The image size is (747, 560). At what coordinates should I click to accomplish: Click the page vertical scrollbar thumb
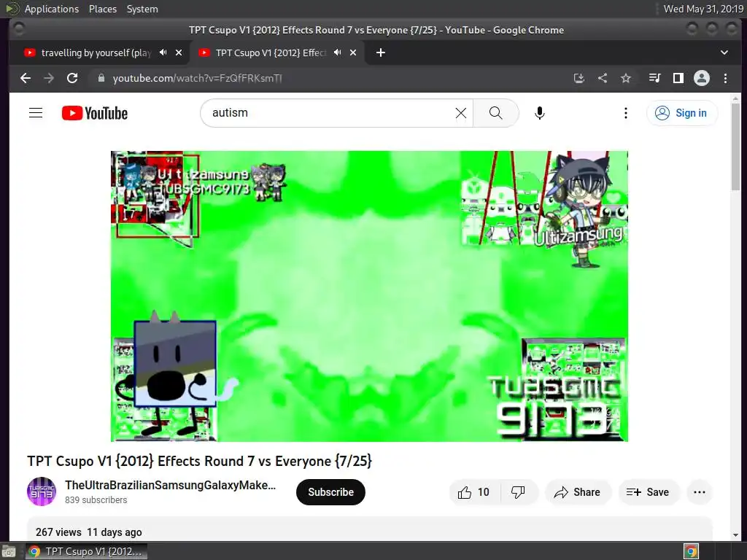coord(735,147)
